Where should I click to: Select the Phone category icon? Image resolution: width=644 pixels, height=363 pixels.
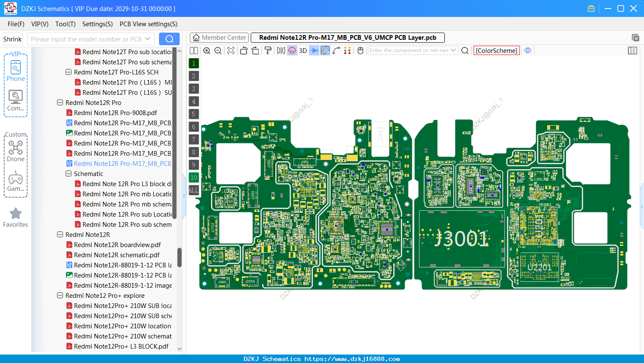[x=16, y=71]
